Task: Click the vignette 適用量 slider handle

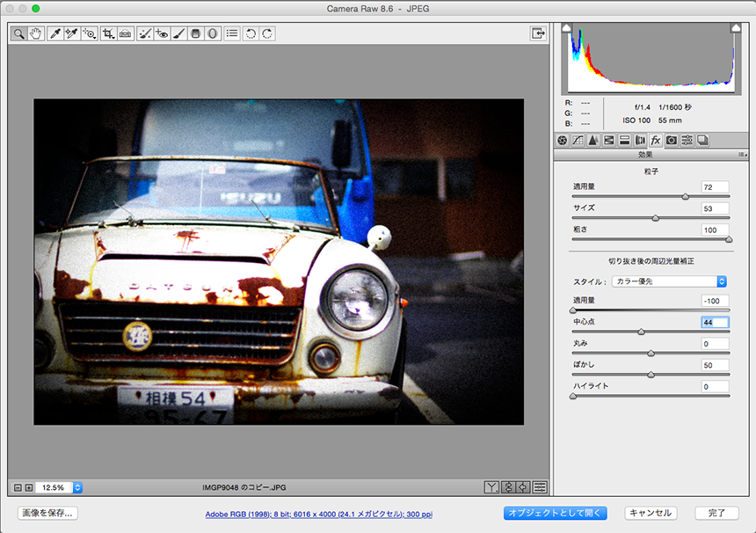Action: 573,310
